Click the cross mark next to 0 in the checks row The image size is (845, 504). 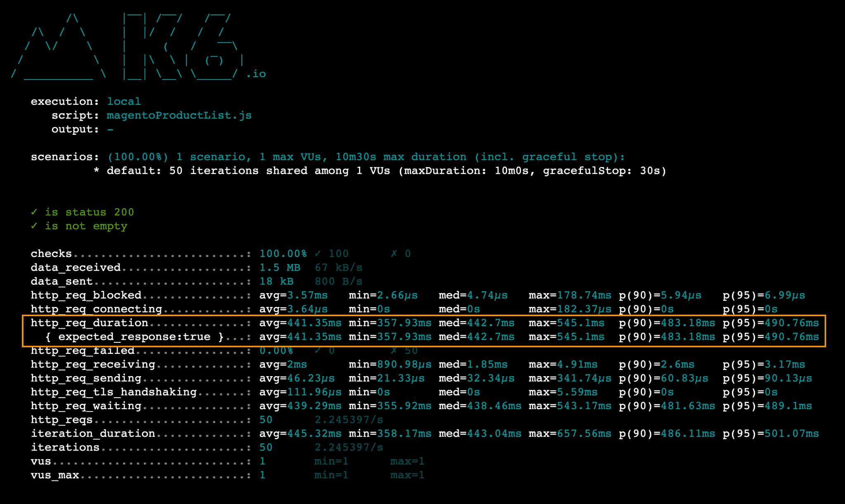(x=394, y=254)
